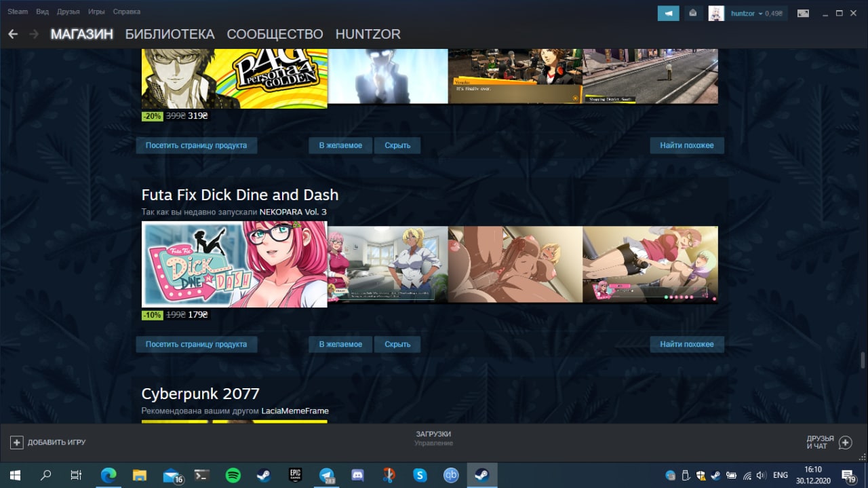
Task: Go back with the left arrow
Action: (x=13, y=34)
